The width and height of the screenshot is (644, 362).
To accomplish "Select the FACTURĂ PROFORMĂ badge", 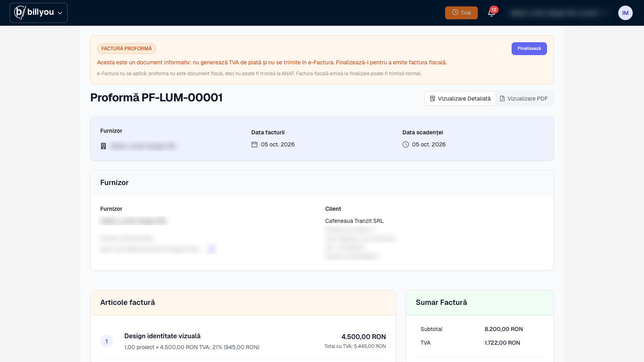I will coord(126,49).
